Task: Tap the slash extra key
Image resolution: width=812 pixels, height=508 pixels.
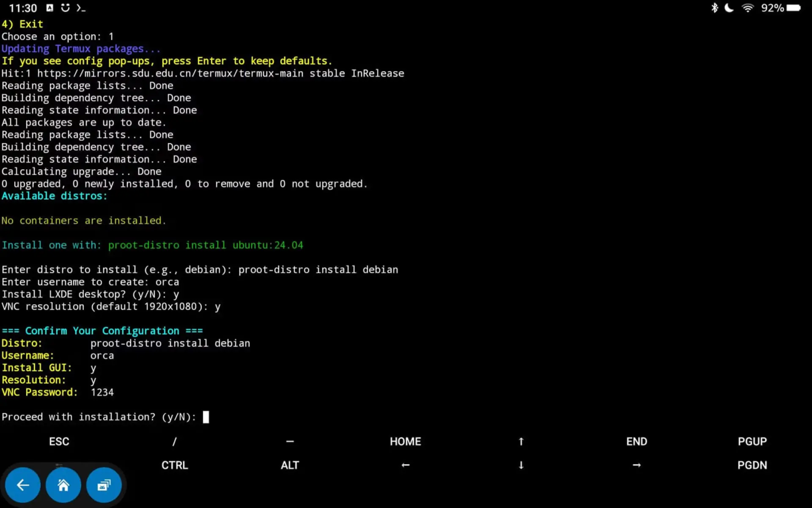Action: [174, 442]
